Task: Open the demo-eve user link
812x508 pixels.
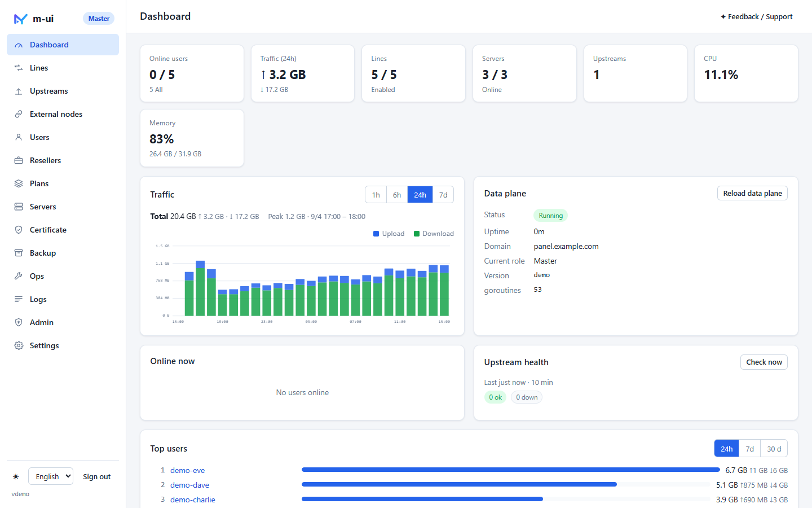Action: [x=188, y=470]
